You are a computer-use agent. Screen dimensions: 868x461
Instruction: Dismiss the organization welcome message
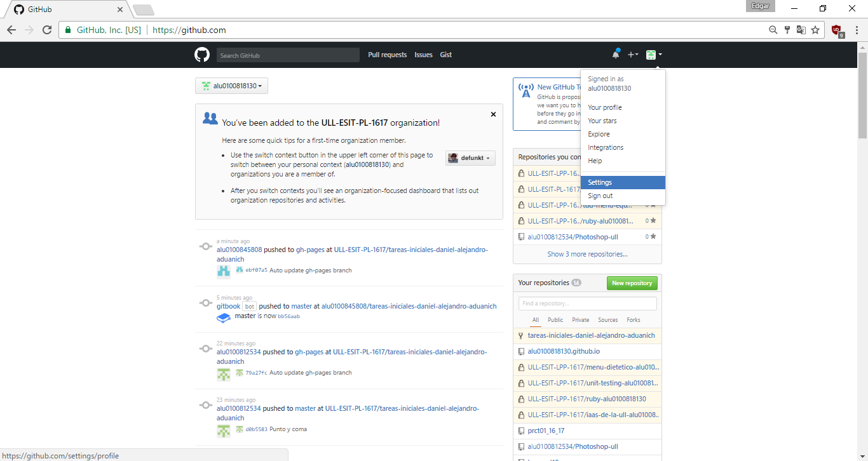pos(493,114)
